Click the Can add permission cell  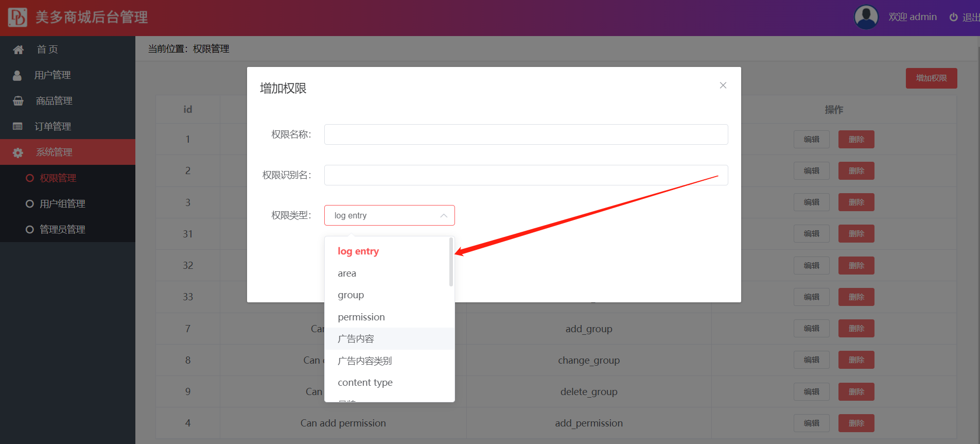pyautogui.click(x=343, y=423)
